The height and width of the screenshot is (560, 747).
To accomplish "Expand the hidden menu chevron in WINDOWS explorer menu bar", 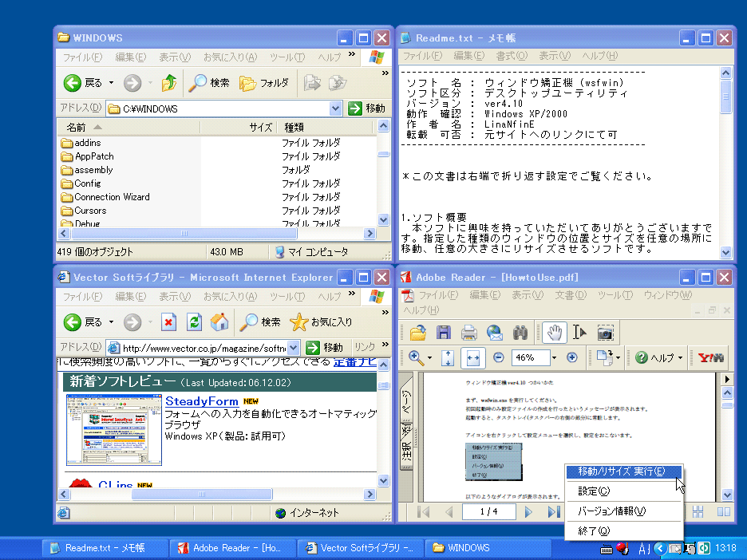I will (x=352, y=54).
